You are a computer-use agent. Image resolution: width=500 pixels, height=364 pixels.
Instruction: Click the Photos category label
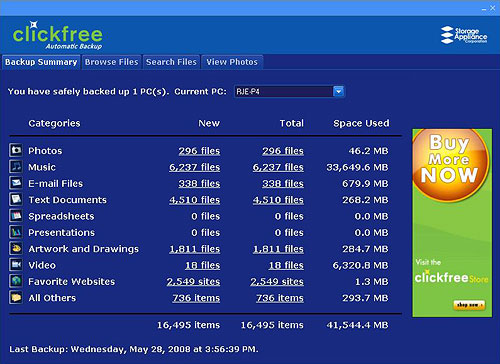coord(45,151)
